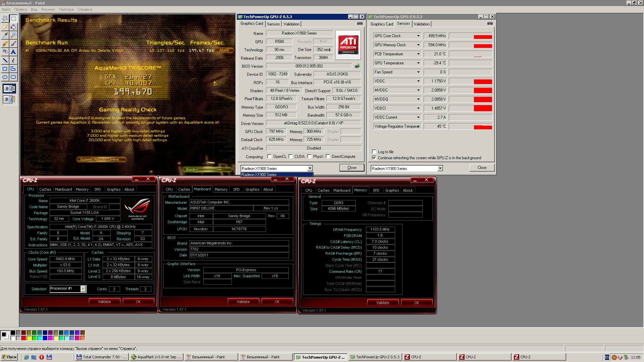Open Opera browser from quick launch

click(42, 357)
